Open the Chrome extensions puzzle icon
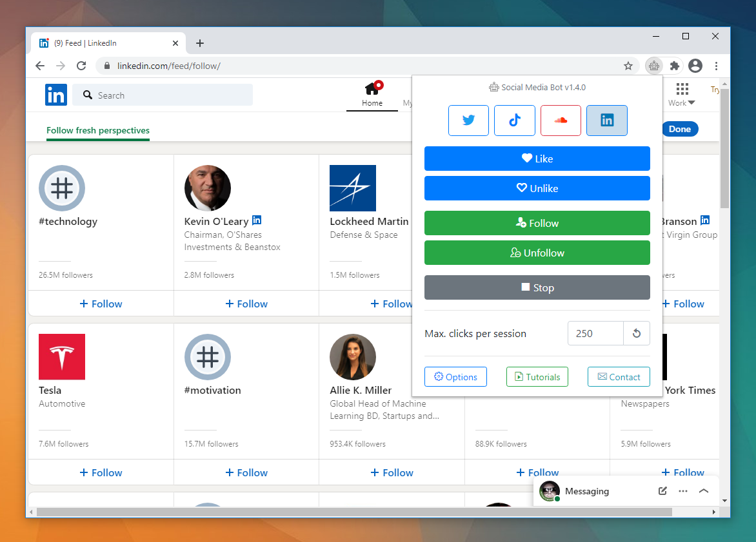 point(675,66)
